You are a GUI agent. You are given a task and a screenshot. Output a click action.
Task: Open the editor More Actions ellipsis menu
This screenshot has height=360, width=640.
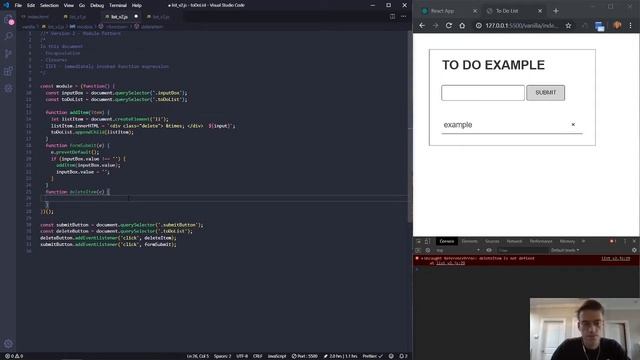(x=404, y=16)
